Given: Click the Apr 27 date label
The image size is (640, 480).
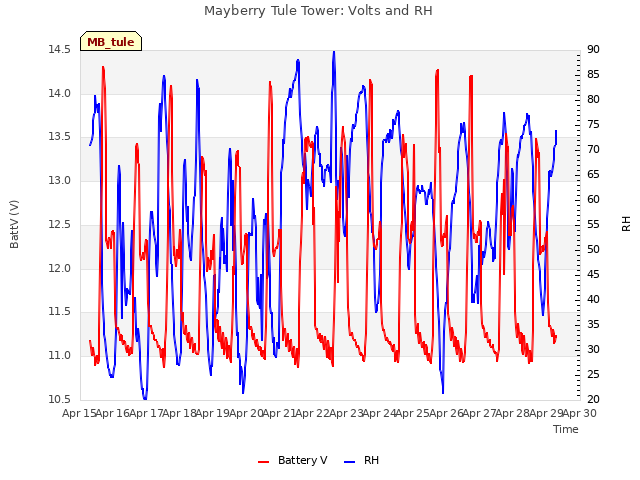Looking at the screenshot, I should coord(480,413).
